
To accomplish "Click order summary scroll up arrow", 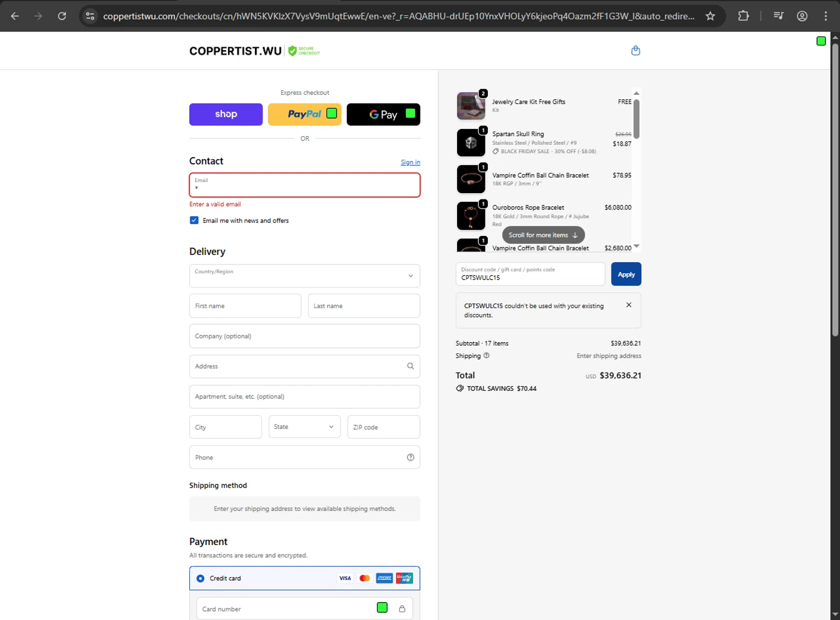I will pos(636,93).
